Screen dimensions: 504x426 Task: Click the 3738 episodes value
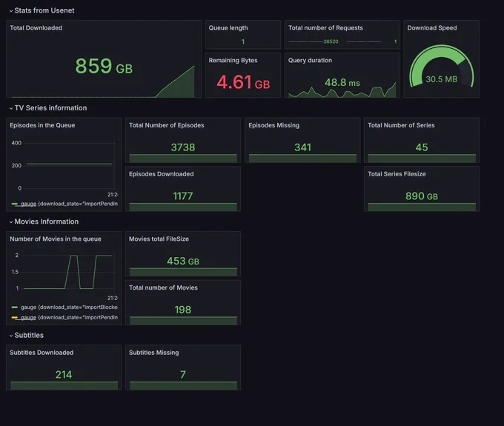click(x=183, y=147)
